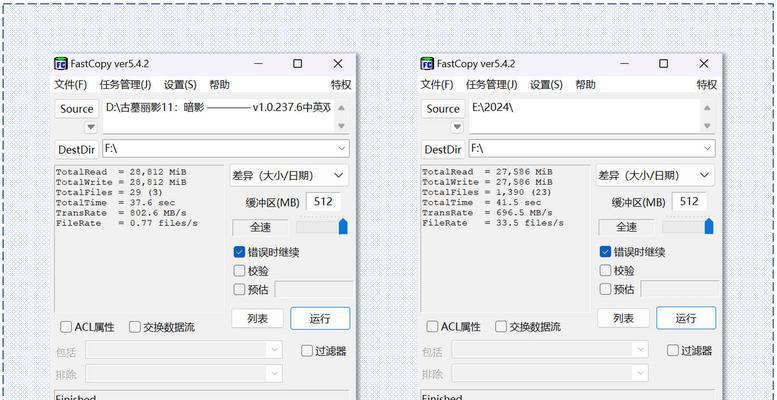The width and height of the screenshot is (777, 400).
Task: Enable ACL属性 checkbox in left window
Action: [x=66, y=327]
